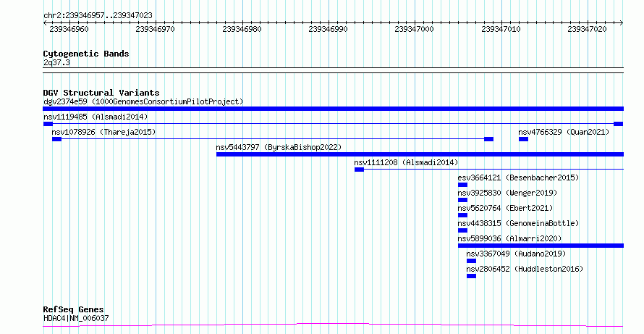
Task: Click the left blue block of nsv1111208
Action: tap(359, 170)
